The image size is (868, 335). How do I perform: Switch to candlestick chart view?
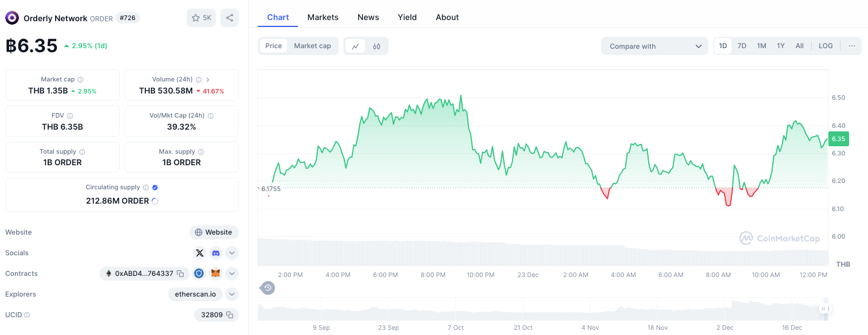(x=377, y=46)
